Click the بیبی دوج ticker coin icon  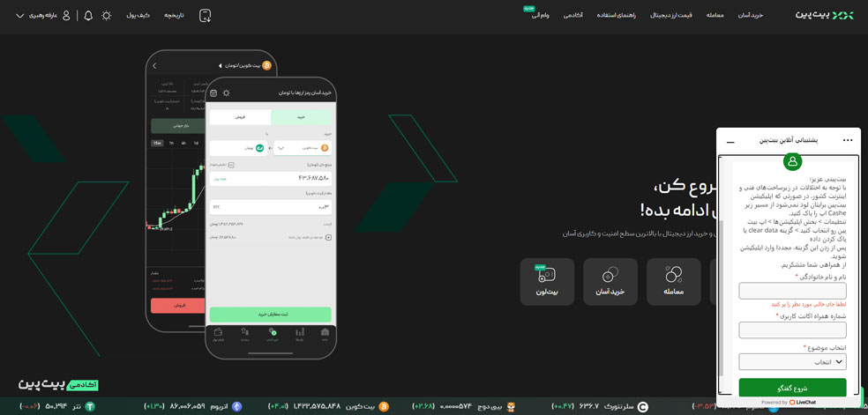coord(511,407)
